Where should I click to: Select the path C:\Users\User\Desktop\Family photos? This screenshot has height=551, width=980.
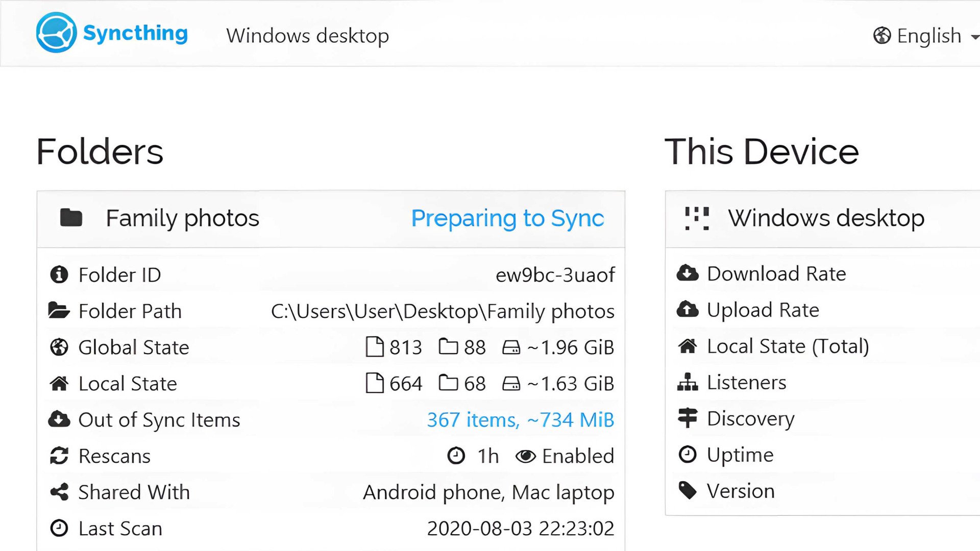443,311
